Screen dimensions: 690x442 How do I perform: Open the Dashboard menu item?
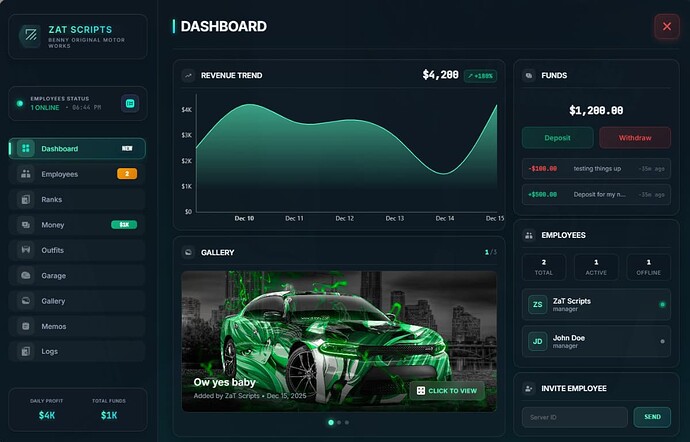tap(77, 148)
